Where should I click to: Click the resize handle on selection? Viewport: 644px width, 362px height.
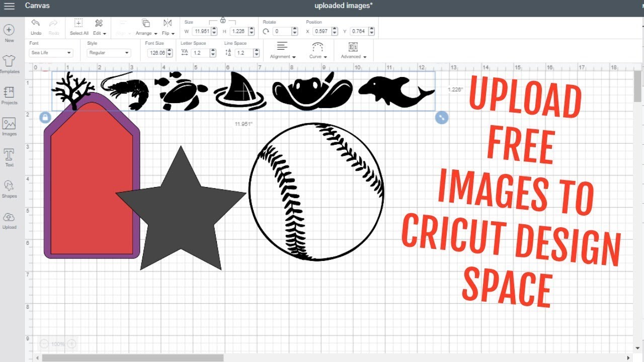tap(441, 117)
